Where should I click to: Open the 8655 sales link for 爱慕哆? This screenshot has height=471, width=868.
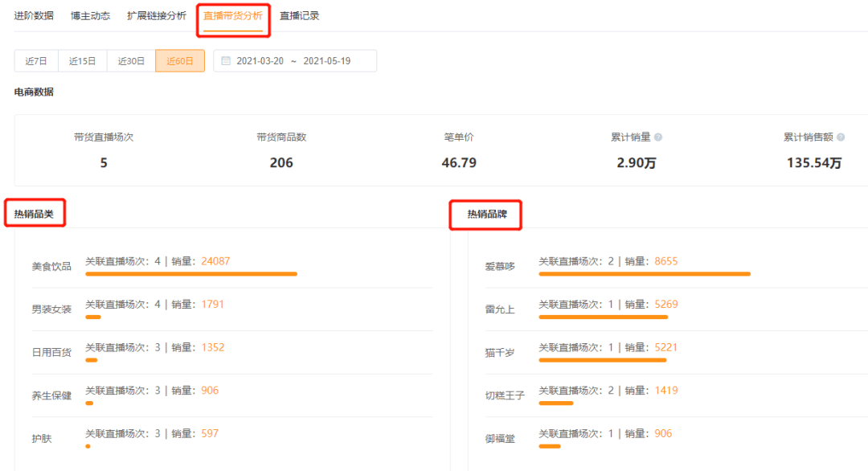coord(665,260)
